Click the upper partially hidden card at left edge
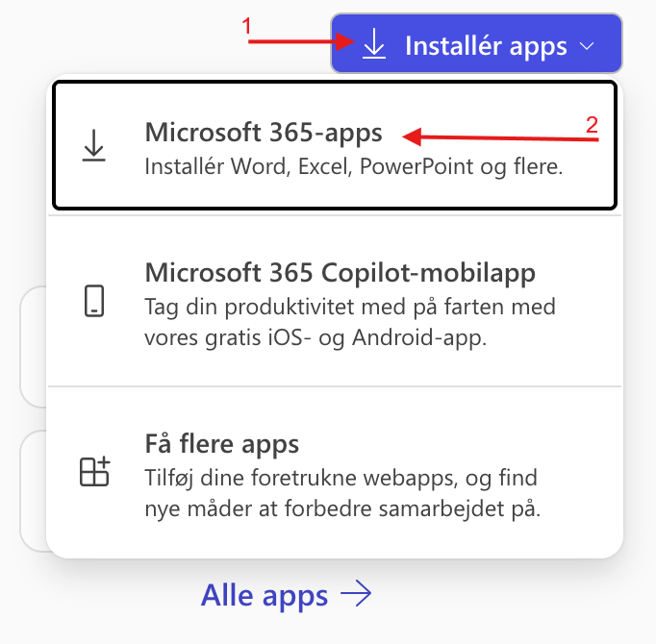The height and width of the screenshot is (644, 656). tap(32, 346)
